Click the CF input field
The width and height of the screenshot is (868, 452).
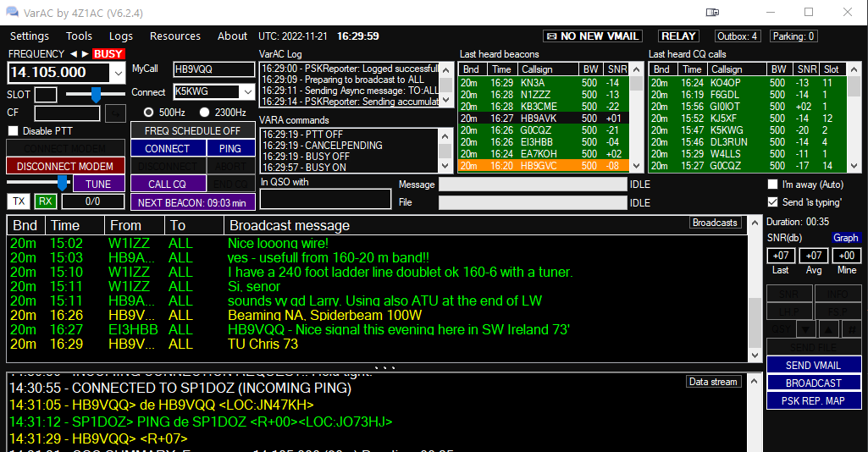tap(67, 113)
